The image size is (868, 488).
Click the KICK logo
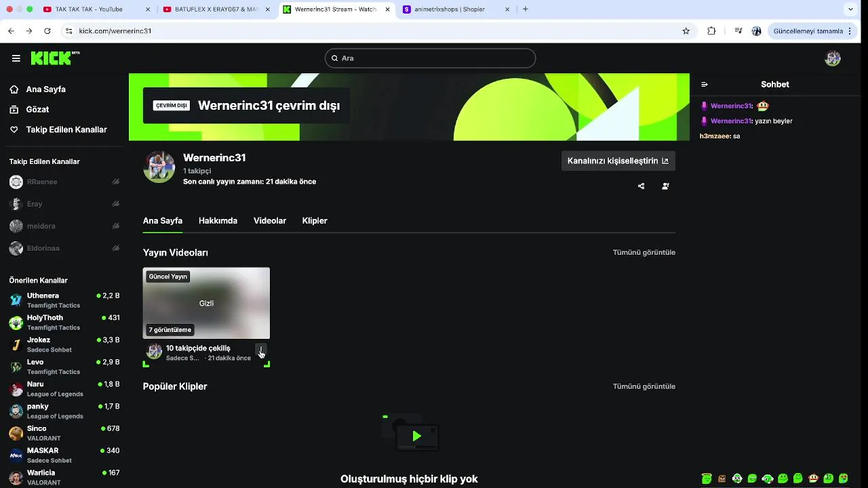coord(55,58)
